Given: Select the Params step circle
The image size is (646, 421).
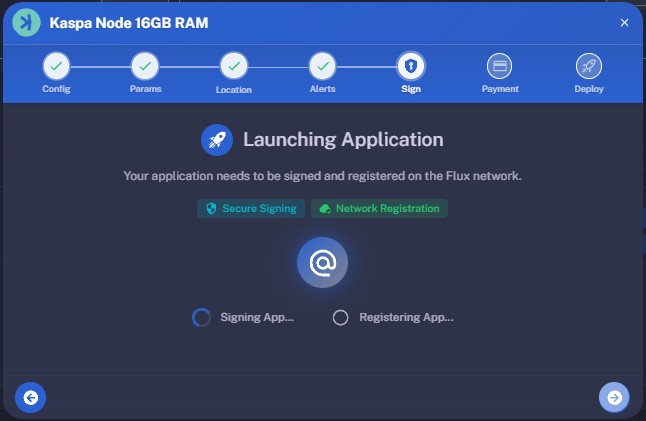Looking at the screenshot, I should (x=145, y=67).
